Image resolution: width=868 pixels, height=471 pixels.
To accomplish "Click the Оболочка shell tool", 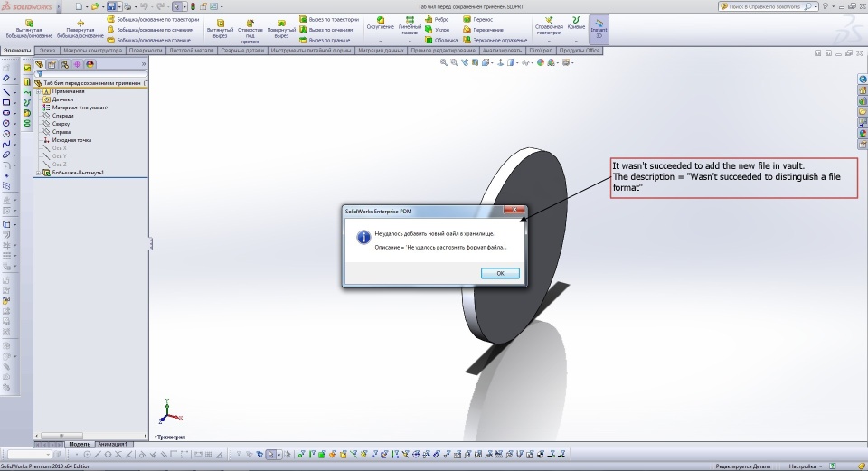I will 441,40.
